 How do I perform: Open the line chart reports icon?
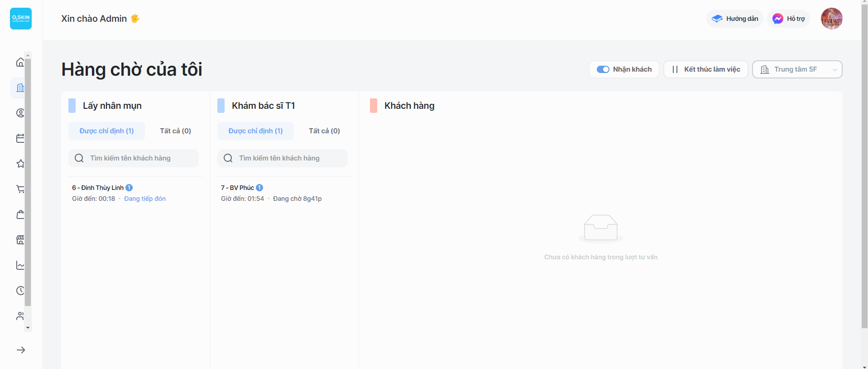20,265
